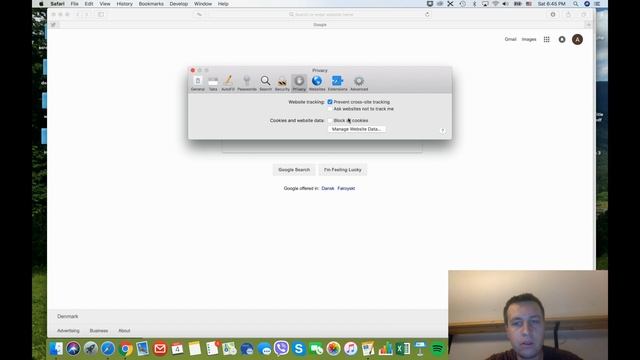The image size is (640, 360).
Task: Open the Edit menu
Action: click(89, 4)
